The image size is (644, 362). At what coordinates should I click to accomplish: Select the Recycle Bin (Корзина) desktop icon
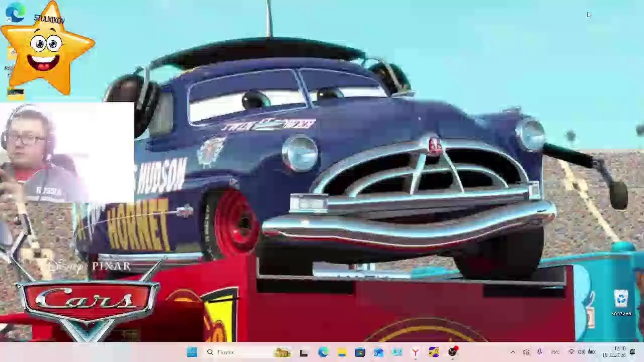621,303
